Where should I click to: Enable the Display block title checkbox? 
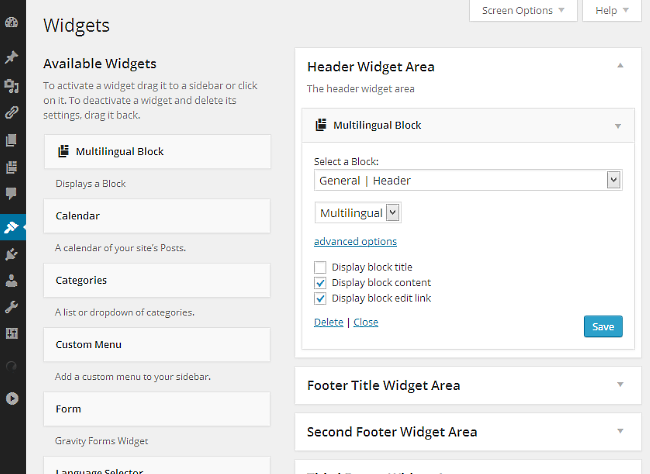[320, 267]
